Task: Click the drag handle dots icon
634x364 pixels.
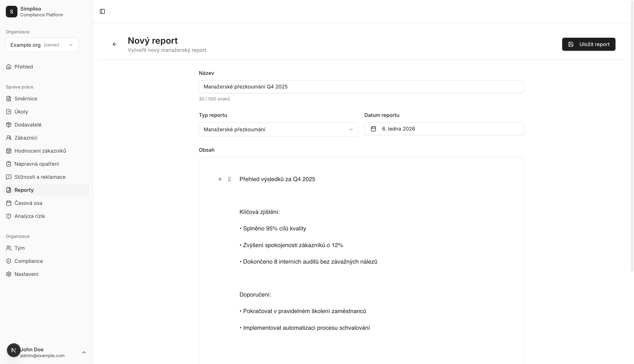Action: point(229,179)
